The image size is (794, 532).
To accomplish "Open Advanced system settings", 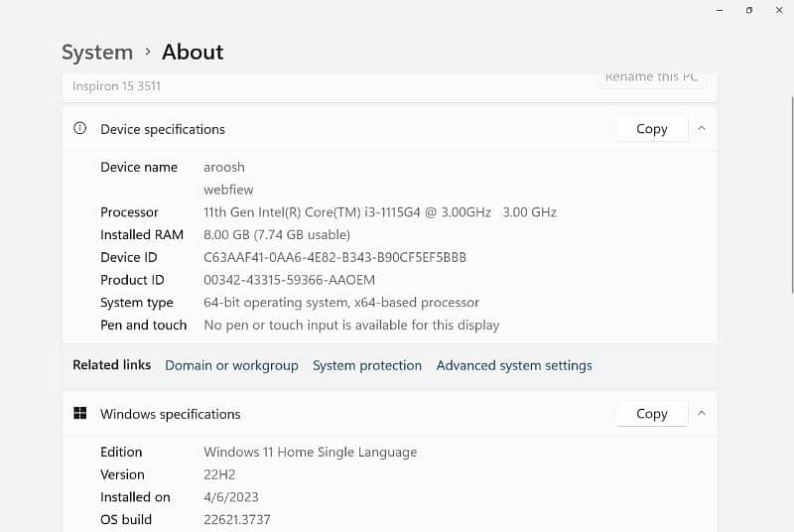I will [514, 365].
